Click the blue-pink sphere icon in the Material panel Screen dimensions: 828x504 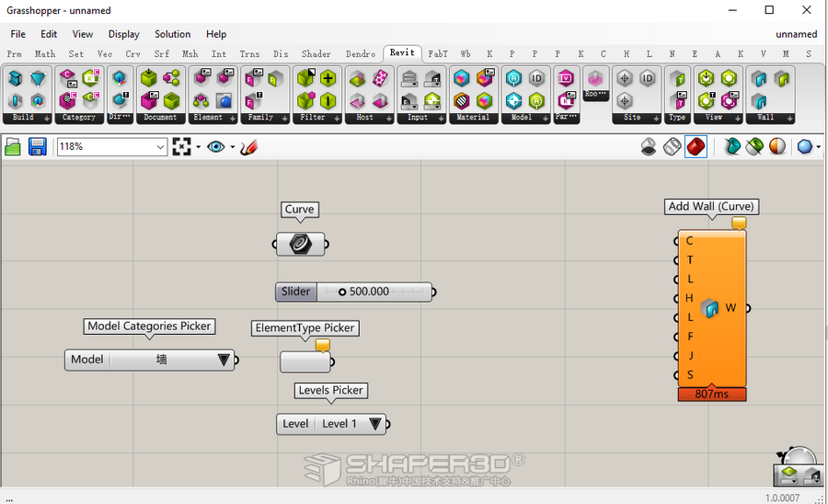click(462, 78)
